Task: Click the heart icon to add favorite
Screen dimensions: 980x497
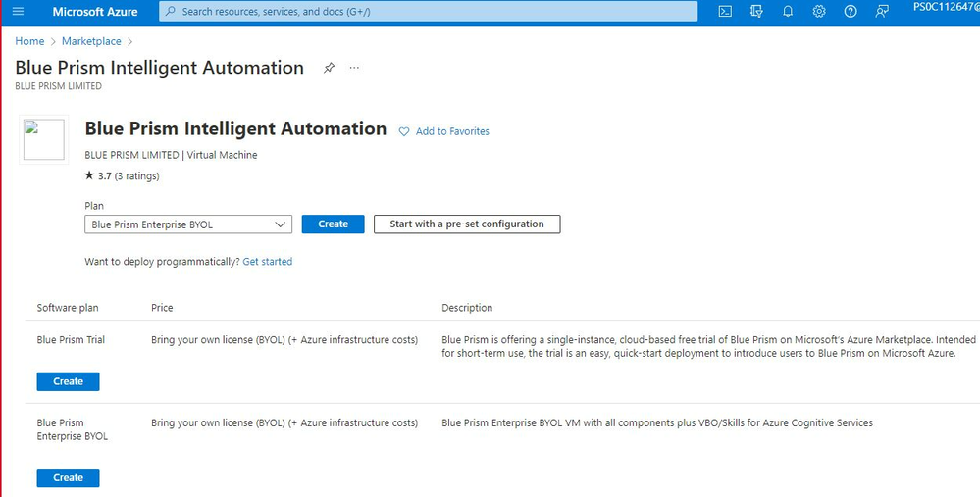Action: click(404, 131)
